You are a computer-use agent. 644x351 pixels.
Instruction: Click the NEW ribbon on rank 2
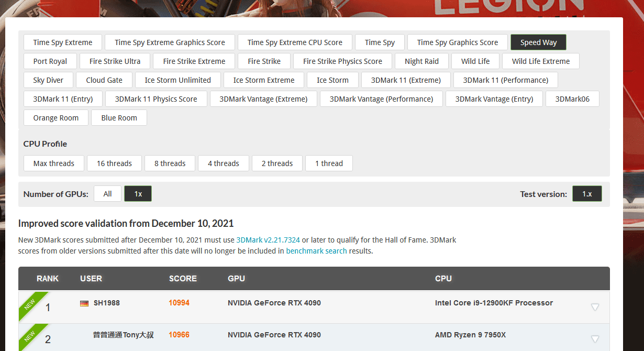30,337
